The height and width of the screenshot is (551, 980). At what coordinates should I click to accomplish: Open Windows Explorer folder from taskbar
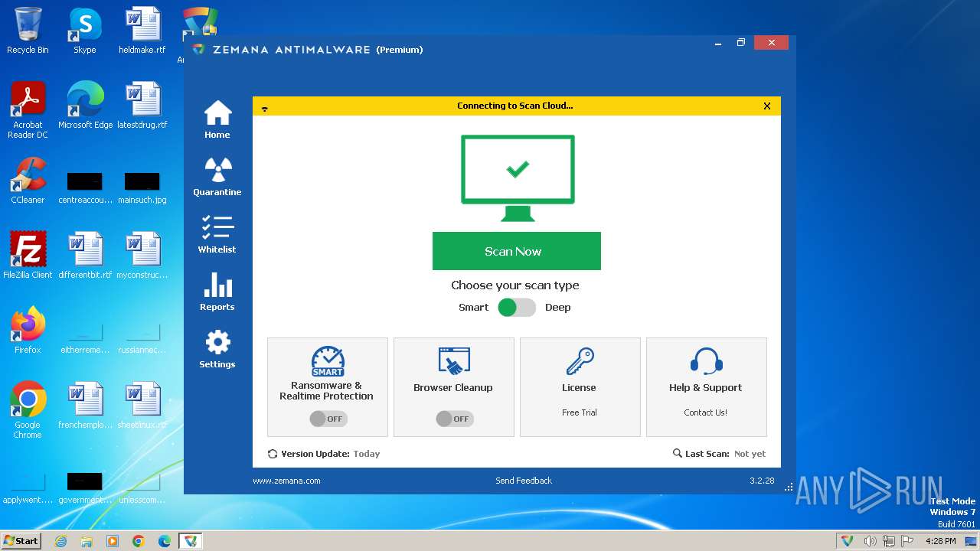87,541
